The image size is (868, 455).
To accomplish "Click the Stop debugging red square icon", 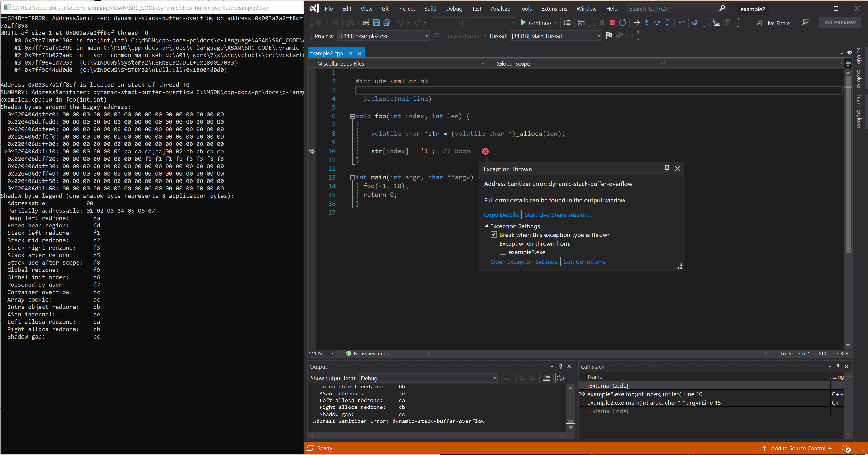I will [611, 23].
